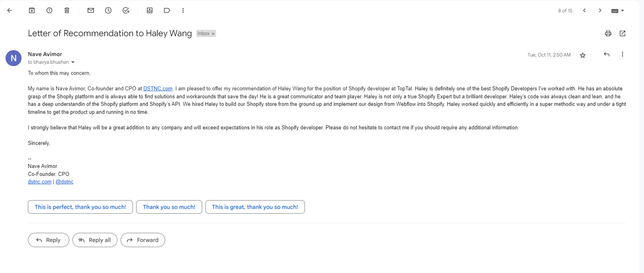The height and width of the screenshot is (273, 644).
Task: Go back to the inbox list
Action: [10, 10]
